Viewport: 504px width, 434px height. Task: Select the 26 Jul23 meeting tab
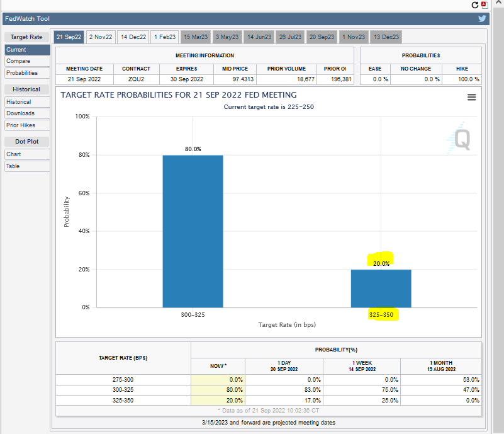click(290, 37)
